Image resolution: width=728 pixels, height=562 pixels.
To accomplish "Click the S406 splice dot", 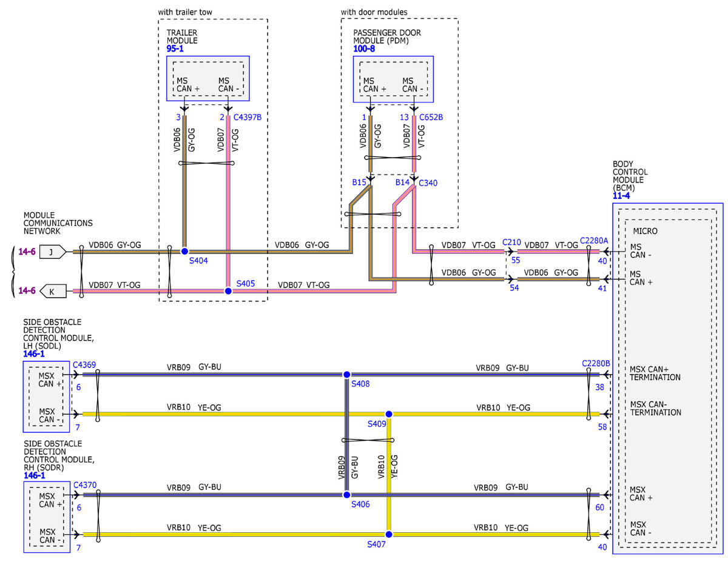I will pos(346,495).
